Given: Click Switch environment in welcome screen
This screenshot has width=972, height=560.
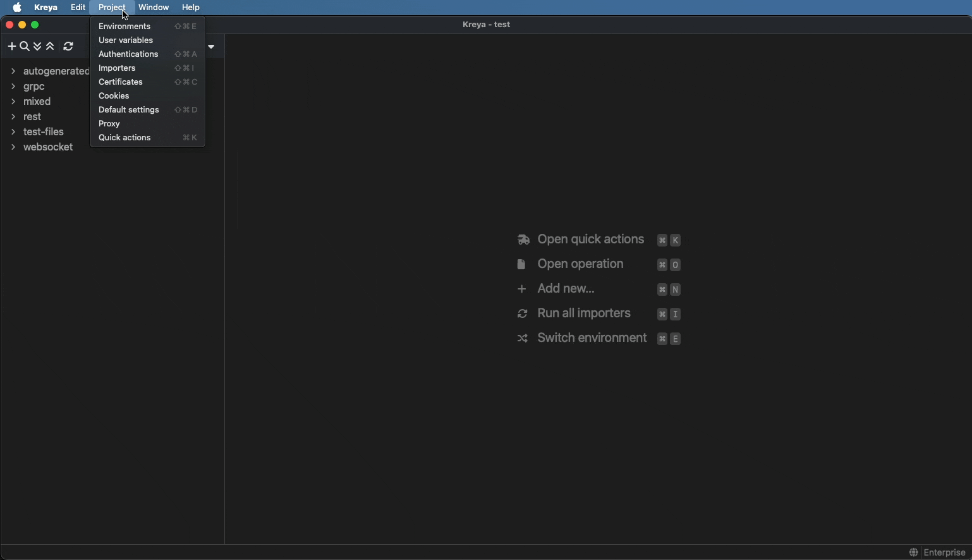Looking at the screenshot, I should coord(592,338).
